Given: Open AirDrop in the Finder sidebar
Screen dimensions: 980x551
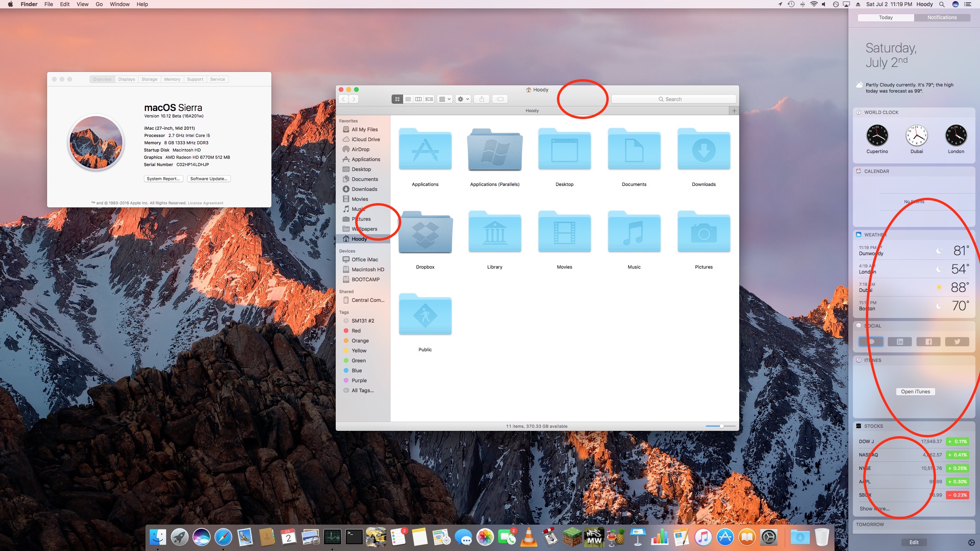Looking at the screenshot, I should point(361,149).
